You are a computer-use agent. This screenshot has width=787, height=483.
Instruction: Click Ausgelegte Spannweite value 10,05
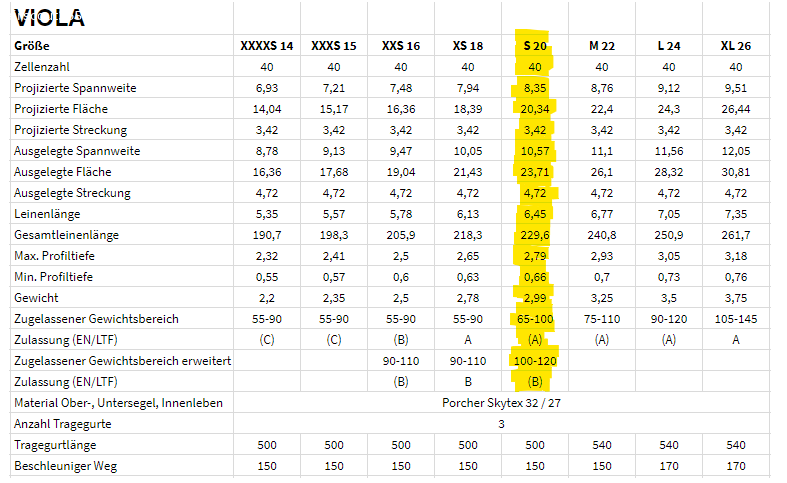(468, 151)
